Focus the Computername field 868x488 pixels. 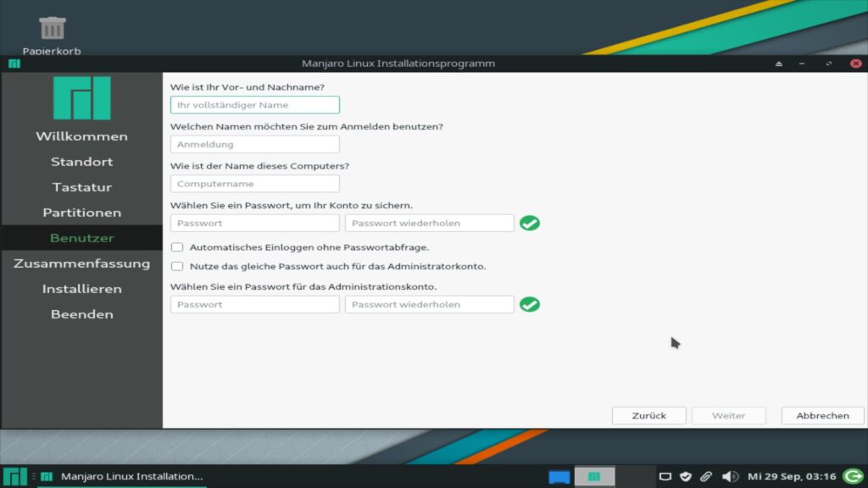pyautogui.click(x=255, y=184)
